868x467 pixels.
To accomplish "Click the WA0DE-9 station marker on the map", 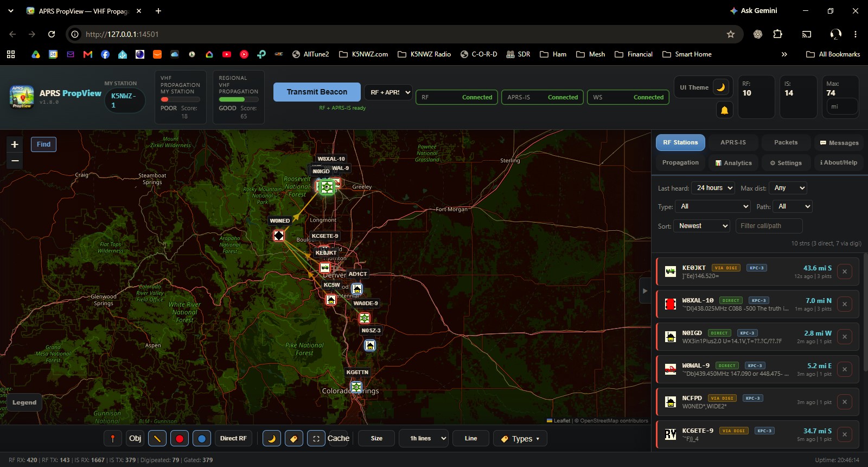I will point(365,318).
